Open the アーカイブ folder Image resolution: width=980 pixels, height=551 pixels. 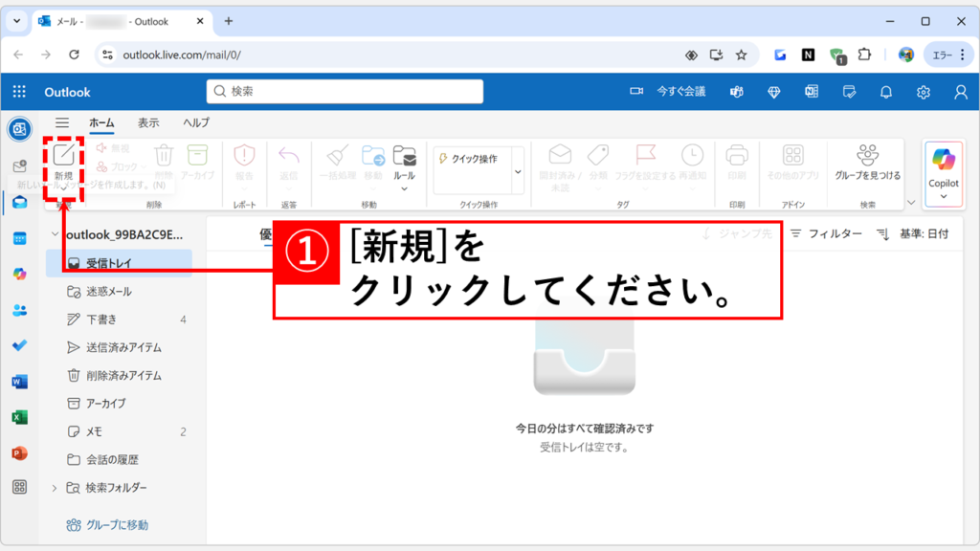pos(119,404)
